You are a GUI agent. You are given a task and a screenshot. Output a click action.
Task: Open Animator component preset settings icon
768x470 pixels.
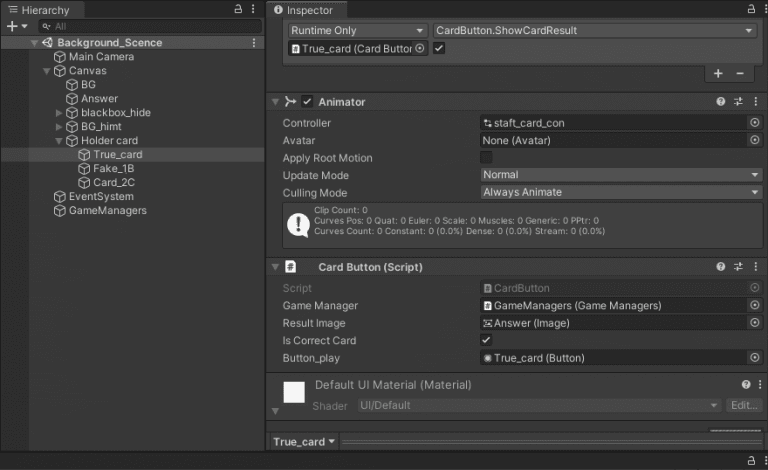pos(738,101)
